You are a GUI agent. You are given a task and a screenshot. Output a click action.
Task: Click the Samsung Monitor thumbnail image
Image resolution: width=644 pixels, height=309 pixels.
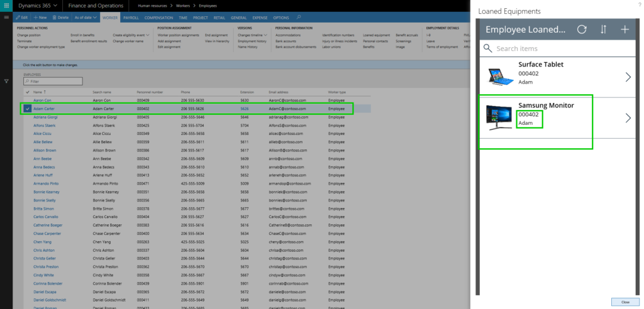click(x=499, y=118)
